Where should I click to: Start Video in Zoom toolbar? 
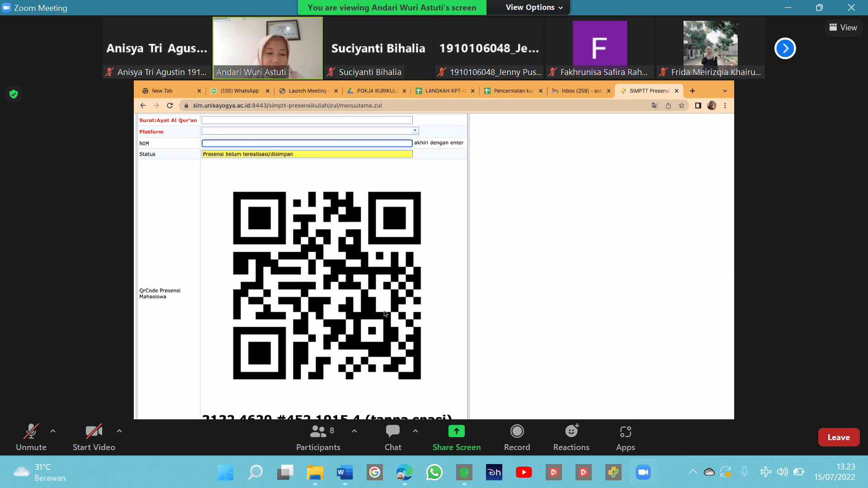tap(94, 437)
